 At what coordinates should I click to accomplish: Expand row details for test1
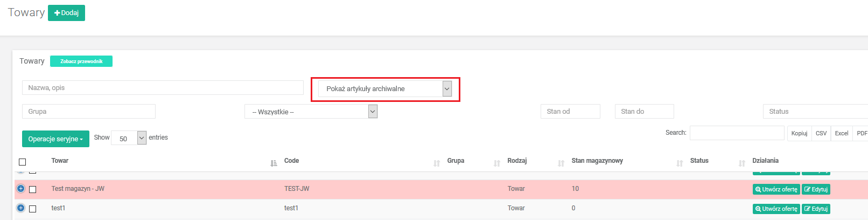tap(20, 208)
